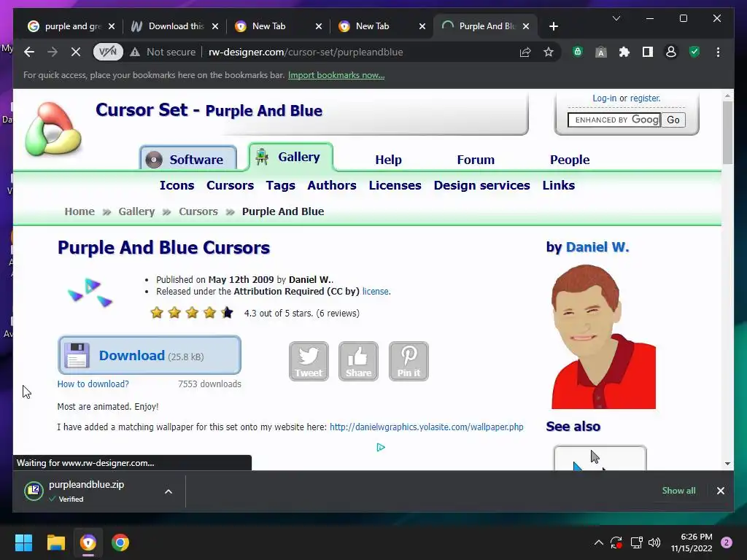Click the Daniel W. author heading link

pyautogui.click(x=597, y=247)
